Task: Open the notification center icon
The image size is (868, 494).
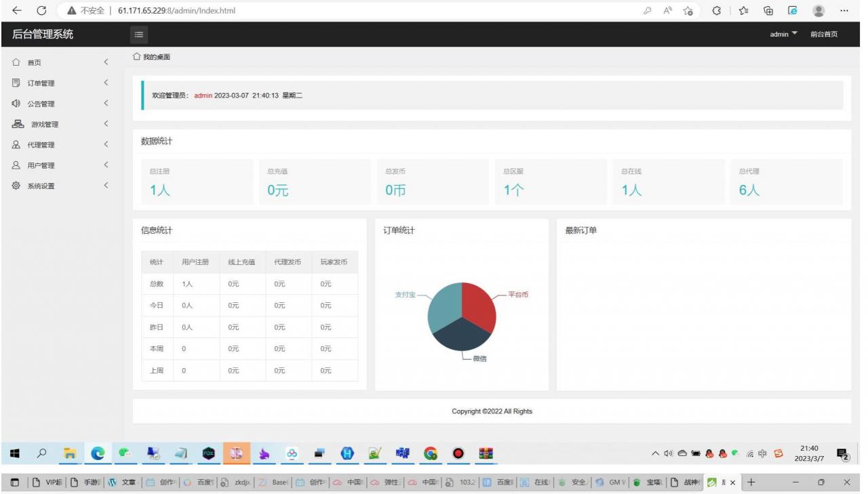Action: coord(844,454)
